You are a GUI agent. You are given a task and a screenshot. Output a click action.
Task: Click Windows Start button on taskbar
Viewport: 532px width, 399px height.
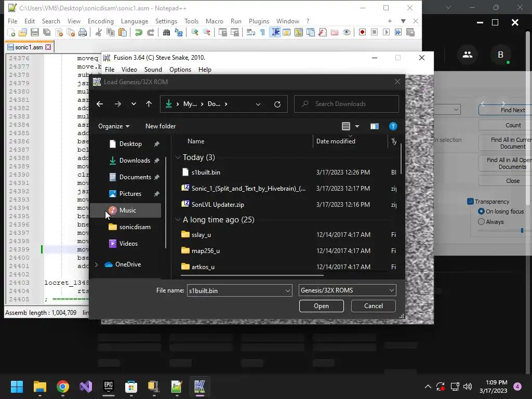coord(17,387)
